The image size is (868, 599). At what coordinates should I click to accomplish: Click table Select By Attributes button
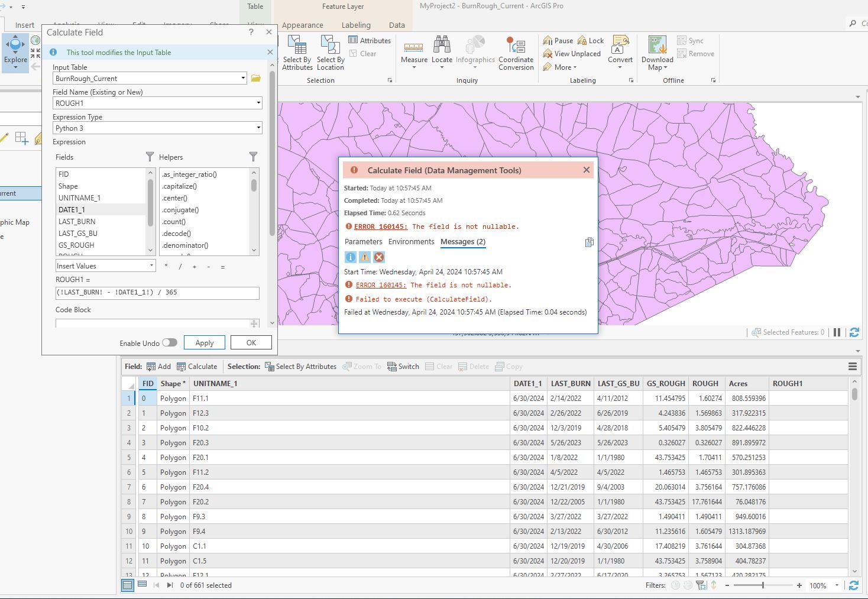(x=300, y=367)
